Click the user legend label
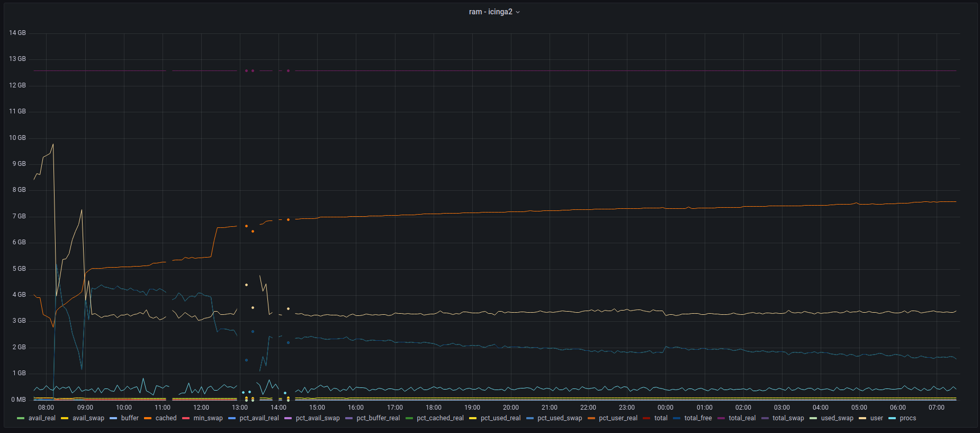The width and height of the screenshot is (980, 433). click(877, 418)
